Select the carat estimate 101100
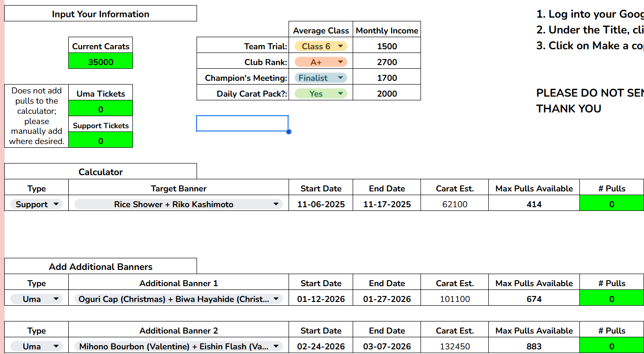This screenshot has width=644, height=354. 455,298
